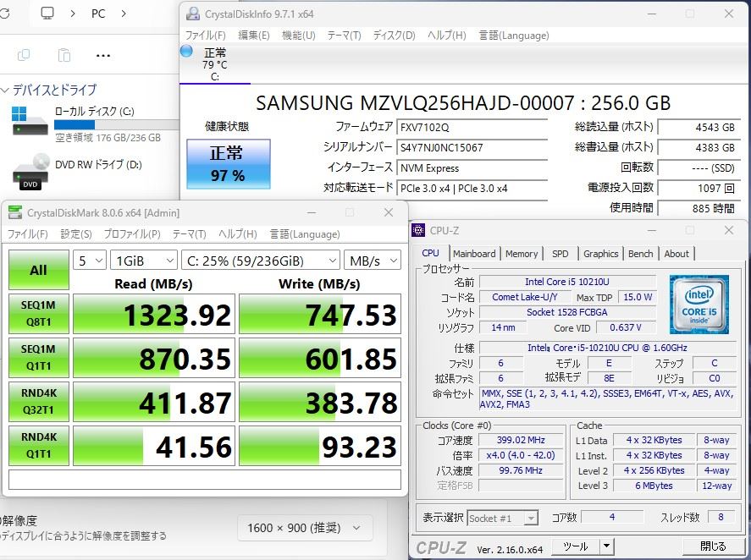Run the SEQ1M Q8T1 benchmark

[38, 314]
